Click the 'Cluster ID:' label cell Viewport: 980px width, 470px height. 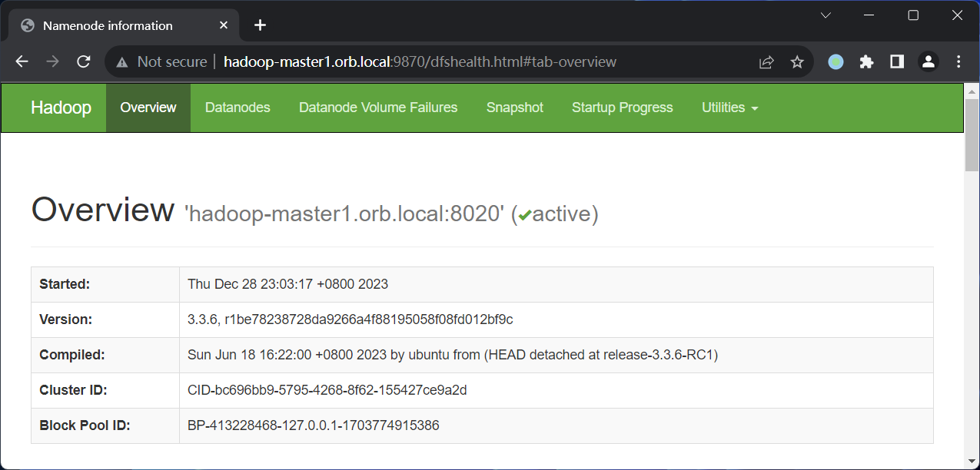(105, 391)
